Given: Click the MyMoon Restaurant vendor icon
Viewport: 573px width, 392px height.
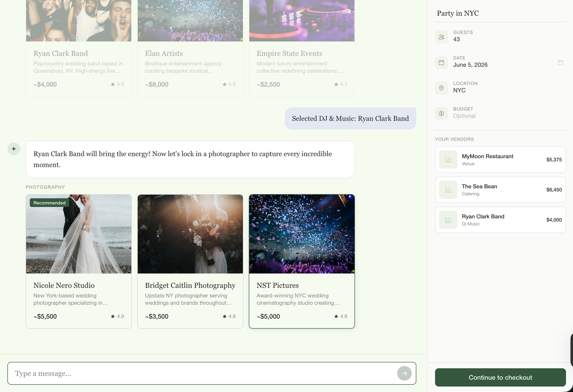Looking at the screenshot, I should coord(448,159).
